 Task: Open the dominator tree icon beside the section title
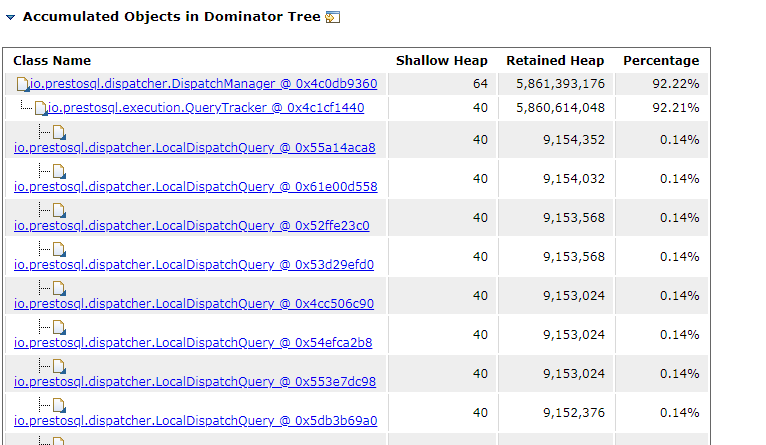click(333, 17)
